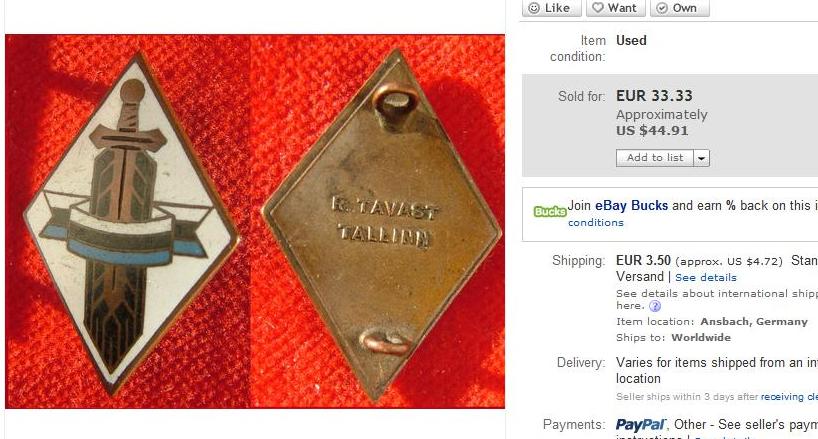
Task: Click the Like smiley button
Action: [x=551, y=8]
